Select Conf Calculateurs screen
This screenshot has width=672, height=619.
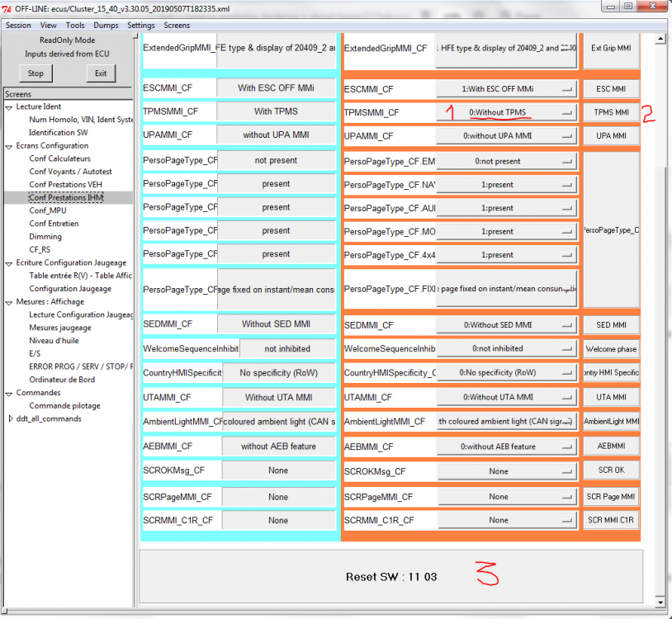pos(60,158)
